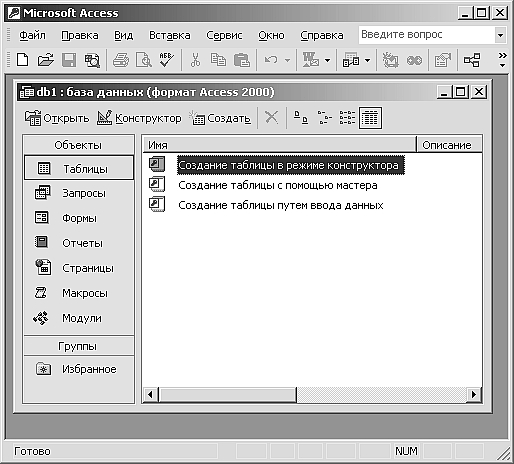This screenshot has width=514, height=464.
Task: Select Таблицы in objects pane
Action: pyautogui.click(x=79, y=168)
